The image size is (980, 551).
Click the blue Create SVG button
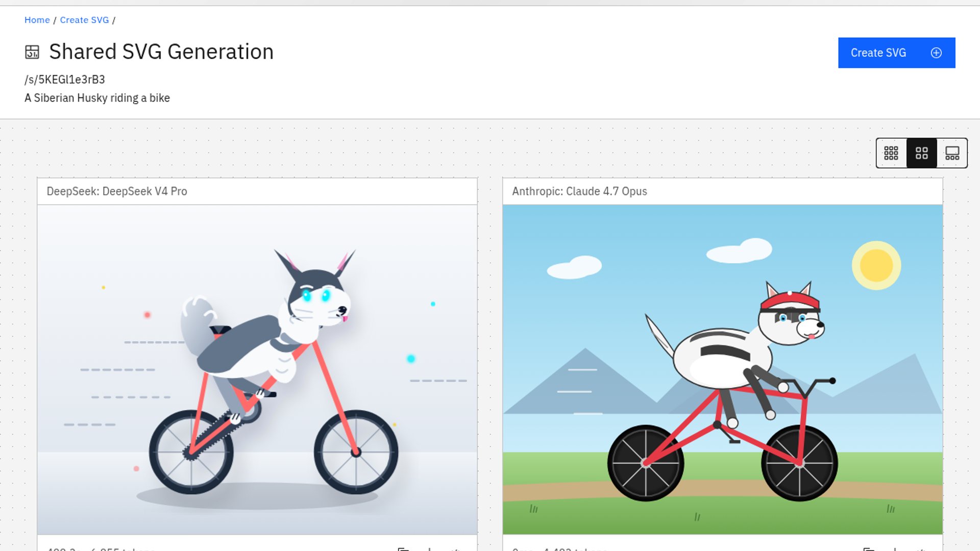[x=896, y=53]
